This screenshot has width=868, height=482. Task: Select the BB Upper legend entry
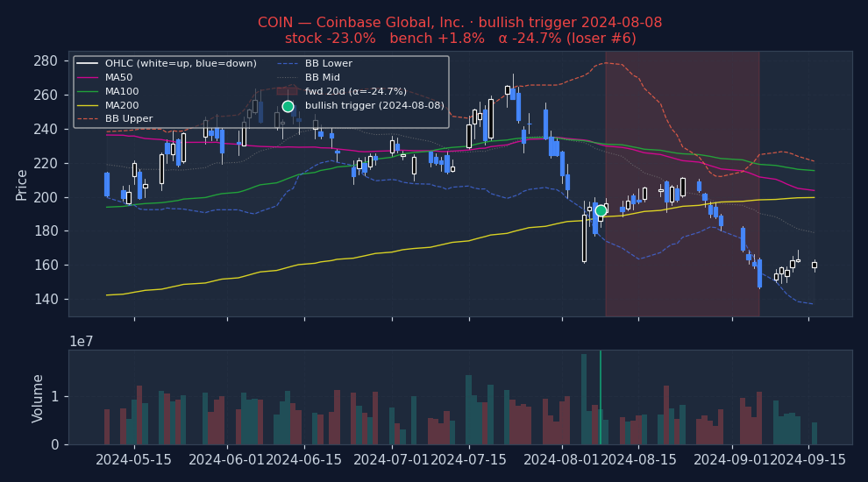coord(128,119)
